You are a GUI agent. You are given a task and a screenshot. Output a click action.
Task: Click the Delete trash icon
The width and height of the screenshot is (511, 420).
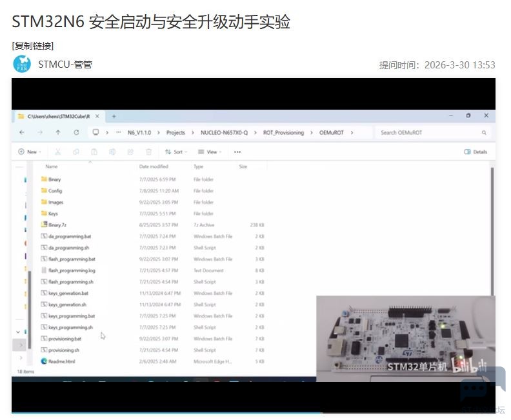click(148, 152)
